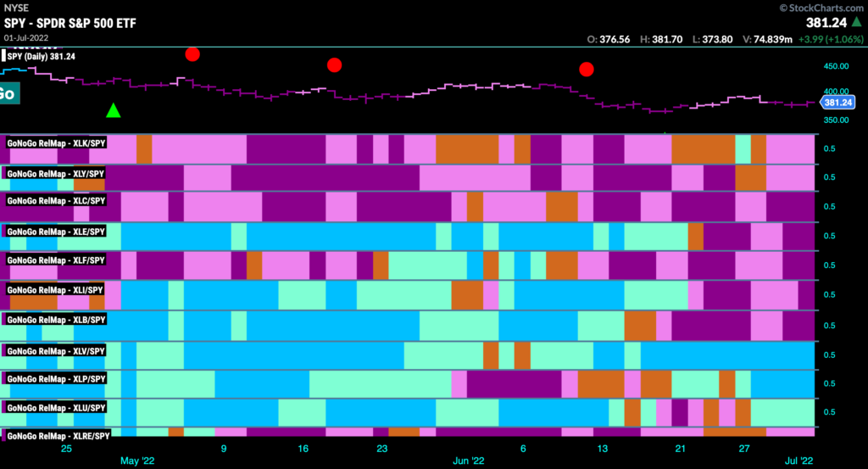The width and height of the screenshot is (868, 469).
Task: Click the Jun '22 axis label
Action: click(x=468, y=461)
